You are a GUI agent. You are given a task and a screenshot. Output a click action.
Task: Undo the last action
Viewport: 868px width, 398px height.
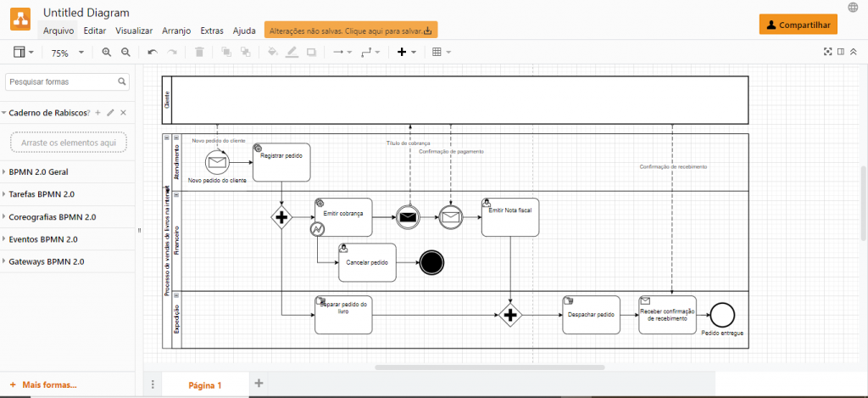coord(153,53)
